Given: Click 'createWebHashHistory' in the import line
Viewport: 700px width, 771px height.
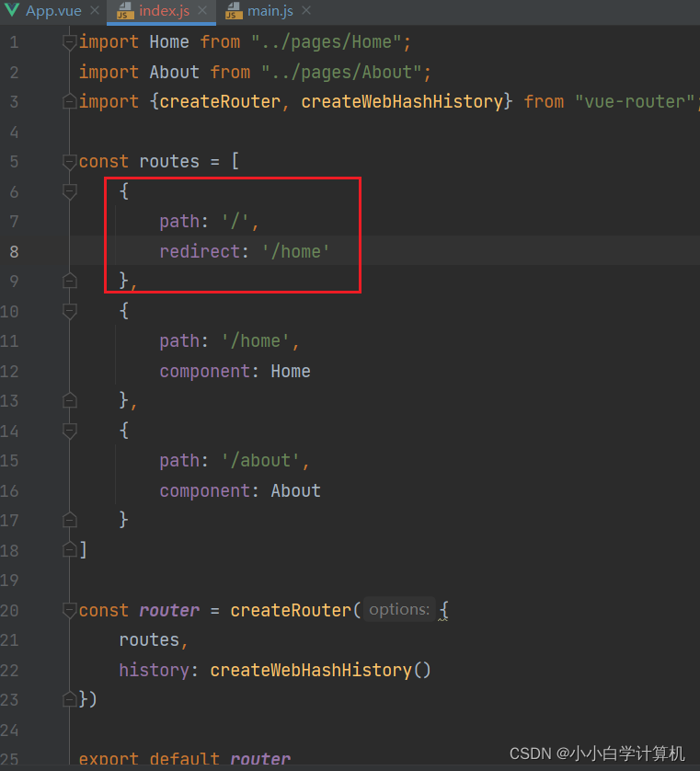Looking at the screenshot, I should coord(402,102).
